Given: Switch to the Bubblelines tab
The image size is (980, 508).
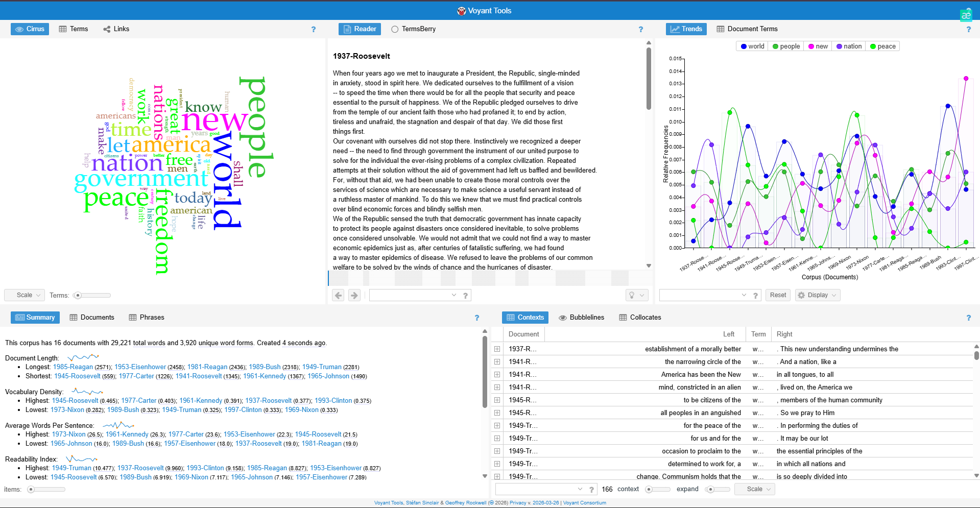Looking at the screenshot, I should [x=581, y=318].
